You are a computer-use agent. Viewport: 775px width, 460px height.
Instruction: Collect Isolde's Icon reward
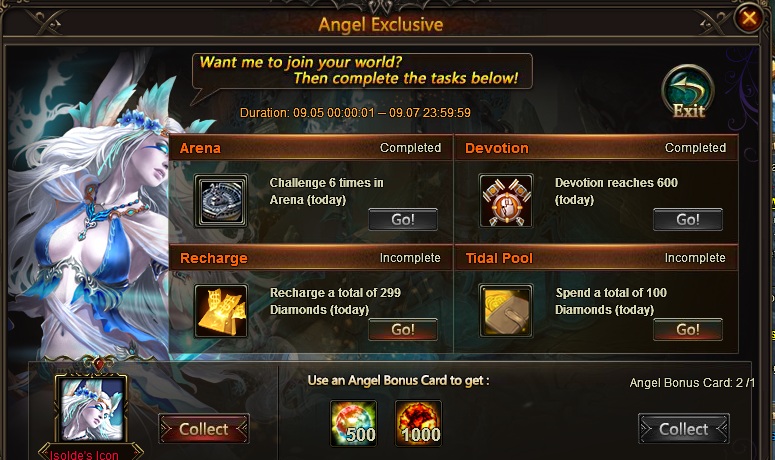pos(204,428)
